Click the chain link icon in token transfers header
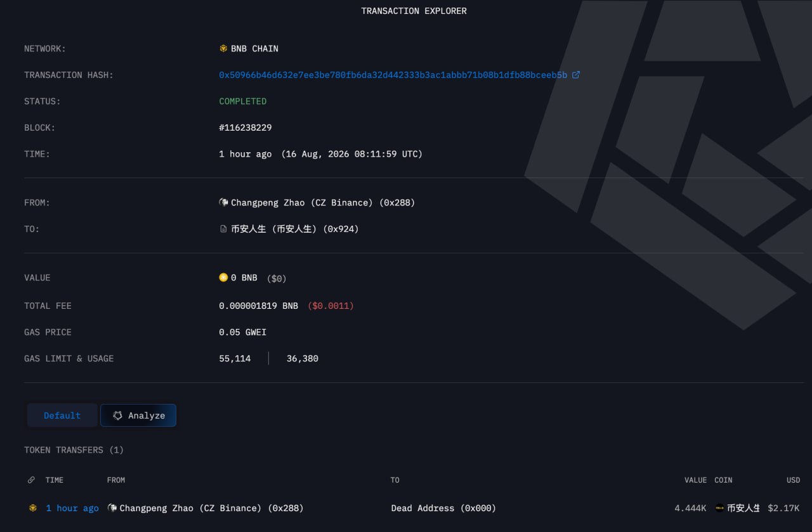 pos(32,480)
